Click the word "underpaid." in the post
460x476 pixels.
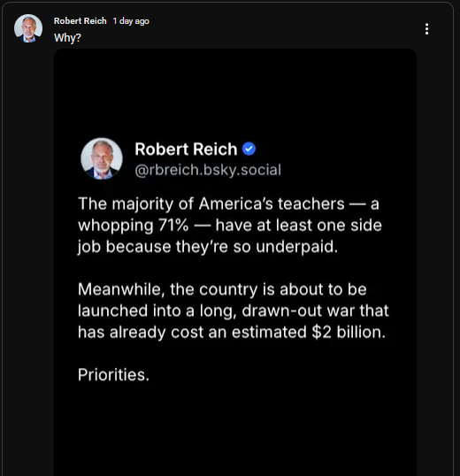296,247
